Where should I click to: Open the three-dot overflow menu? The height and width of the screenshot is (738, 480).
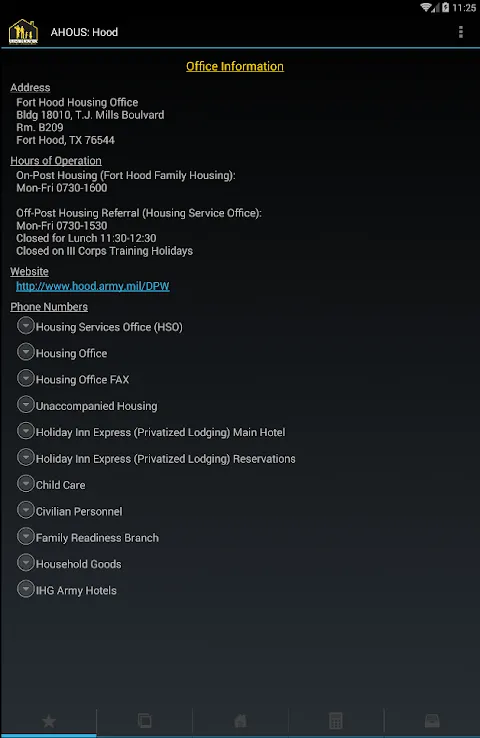pyautogui.click(x=461, y=32)
